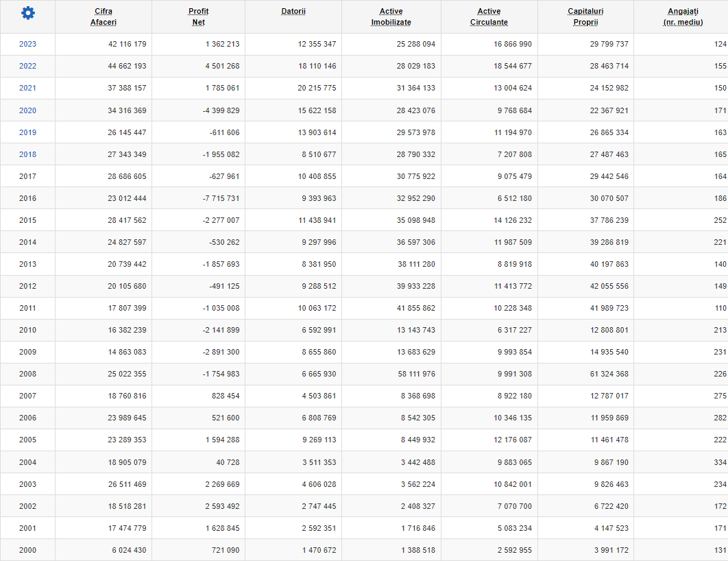Select fixed assets value 25 288 094

pos(416,44)
